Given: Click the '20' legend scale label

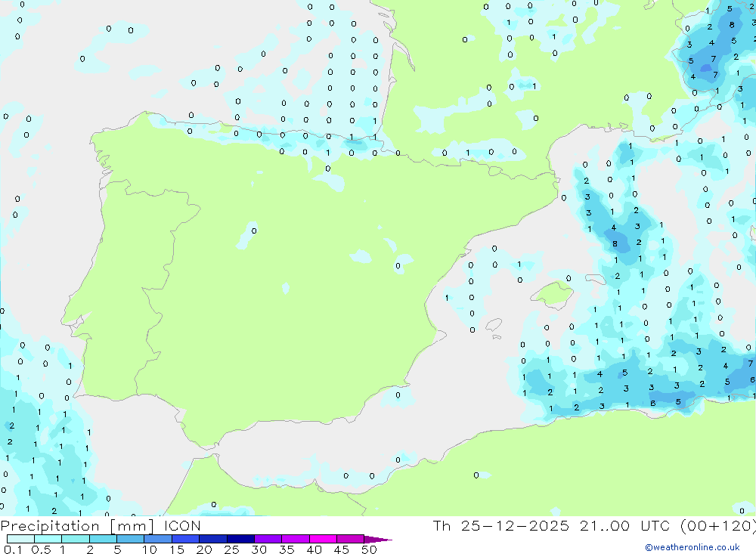Looking at the screenshot, I should (x=204, y=549).
